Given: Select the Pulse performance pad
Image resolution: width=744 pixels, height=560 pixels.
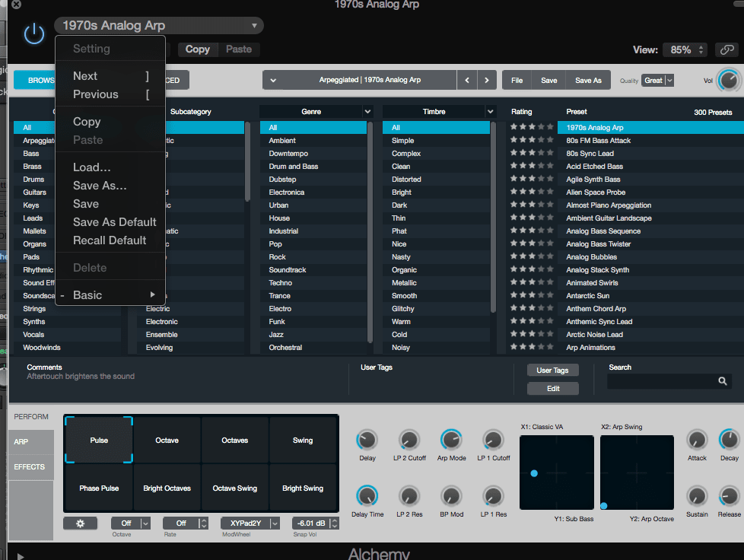Looking at the screenshot, I should [x=99, y=440].
